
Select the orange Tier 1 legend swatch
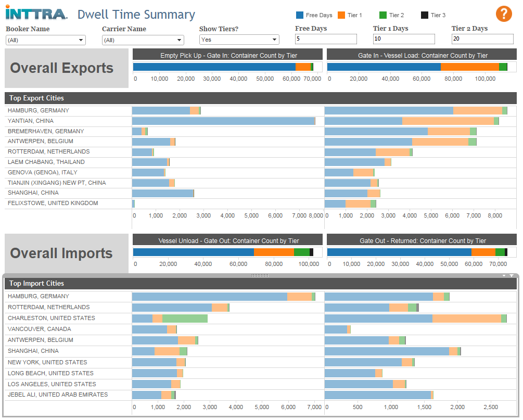tap(341, 15)
